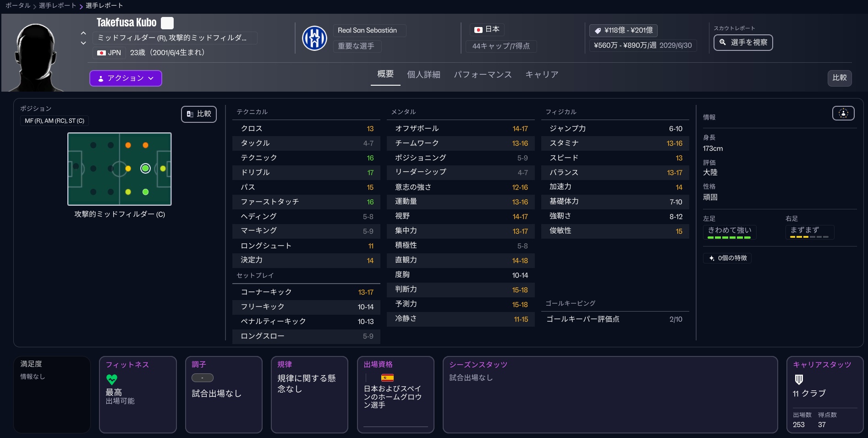Click 比較 button in the position panel
Image resolution: width=868 pixels, height=438 pixels.
click(x=199, y=114)
